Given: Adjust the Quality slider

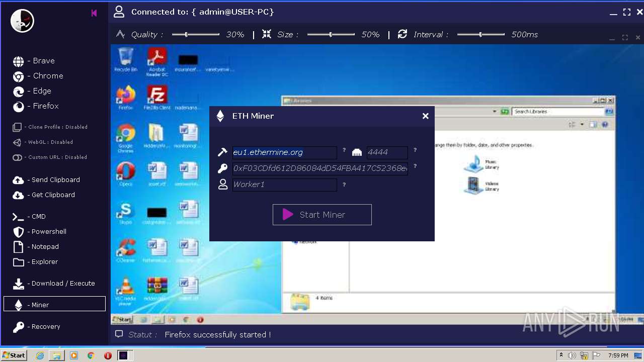Looking at the screenshot, I should 195,34.
